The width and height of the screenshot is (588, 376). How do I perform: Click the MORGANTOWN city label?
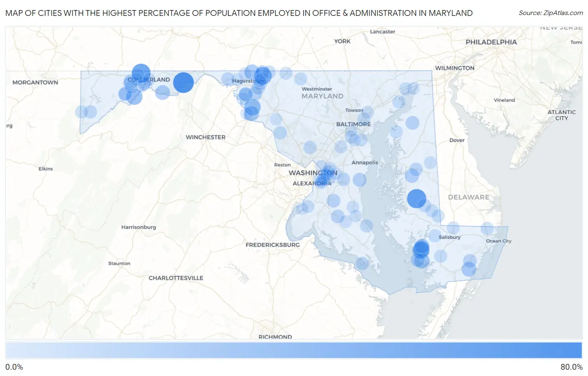click(x=35, y=82)
